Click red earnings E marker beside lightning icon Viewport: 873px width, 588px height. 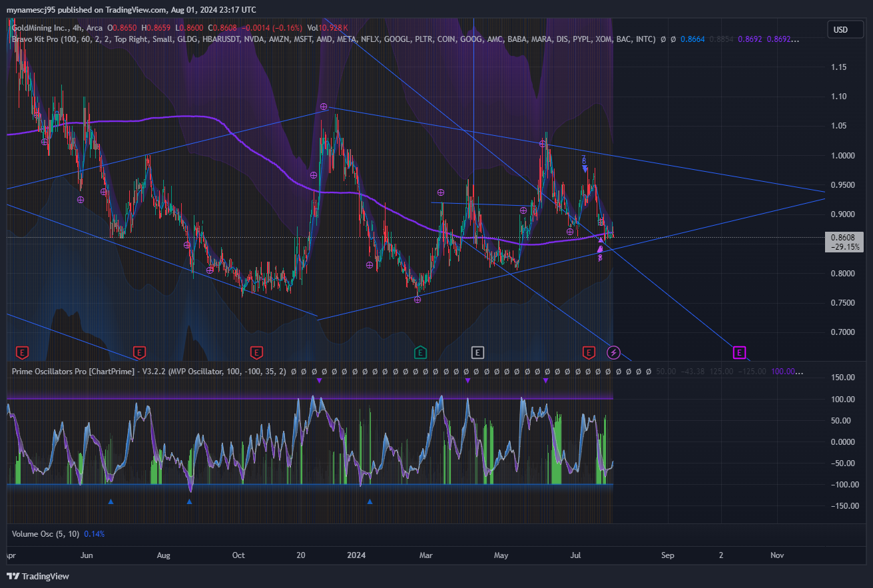pyautogui.click(x=589, y=352)
